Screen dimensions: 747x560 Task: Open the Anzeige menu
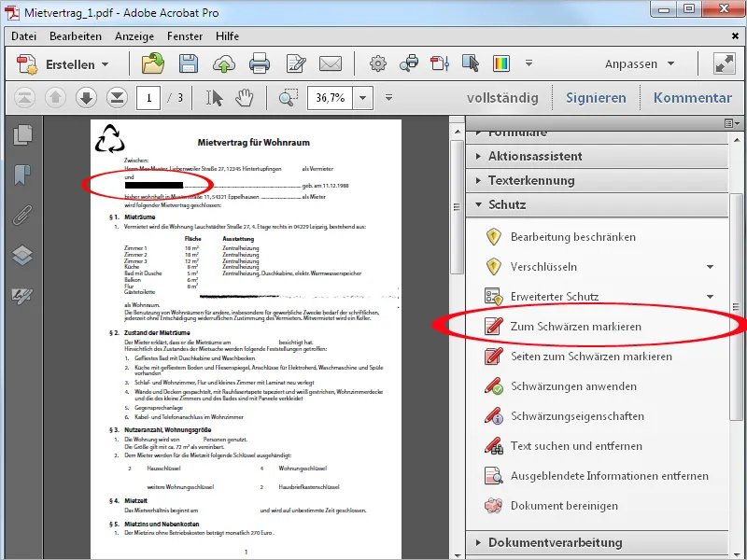tap(134, 36)
